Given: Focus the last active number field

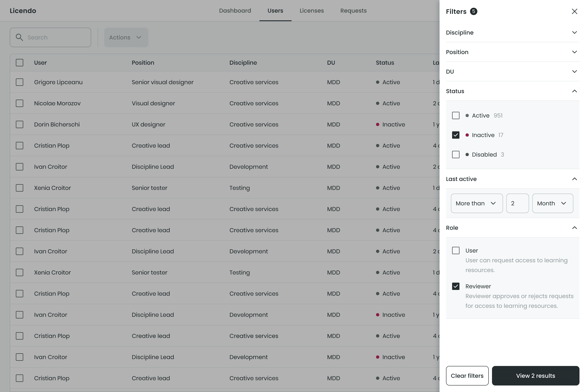Looking at the screenshot, I should tap(517, 203).
